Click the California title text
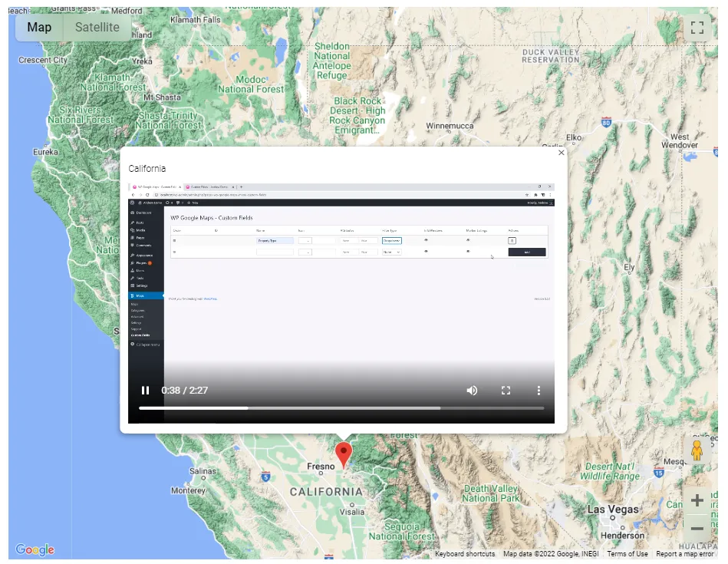Image resolution: width=728 pixels, height=564 pixels. tap(147, 169)
